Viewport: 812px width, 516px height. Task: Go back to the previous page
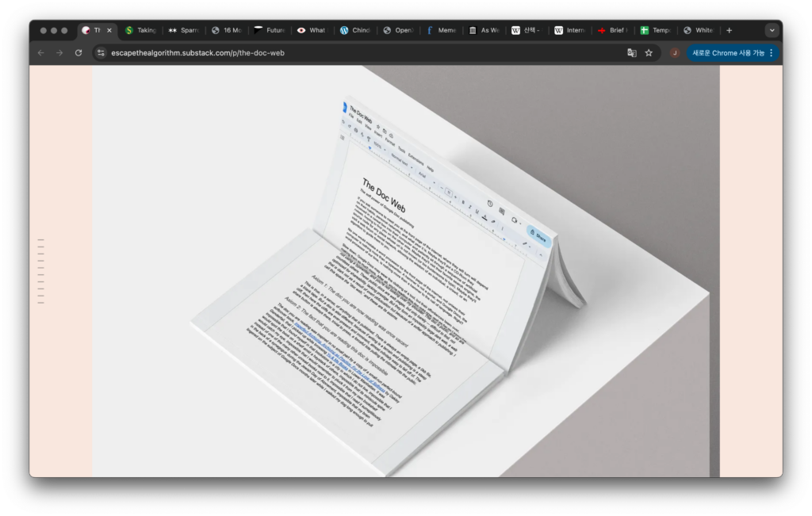tap(40, 53)
